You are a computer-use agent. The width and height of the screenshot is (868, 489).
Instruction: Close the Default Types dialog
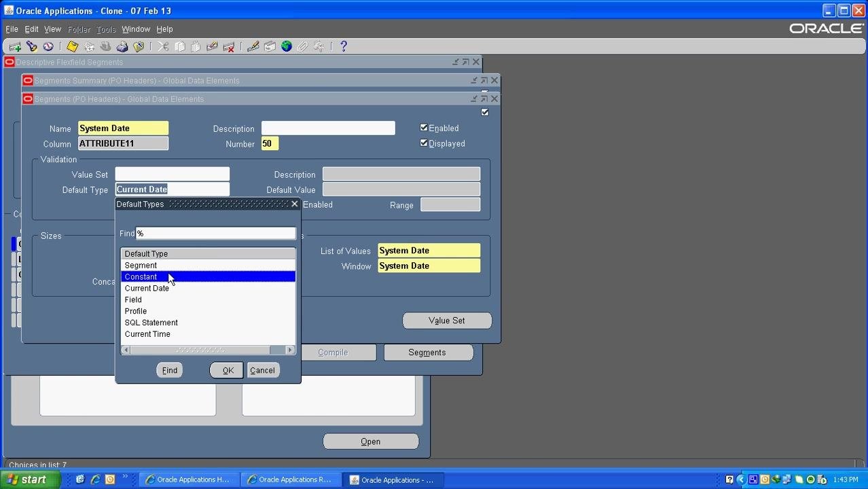tap(294, 204)
